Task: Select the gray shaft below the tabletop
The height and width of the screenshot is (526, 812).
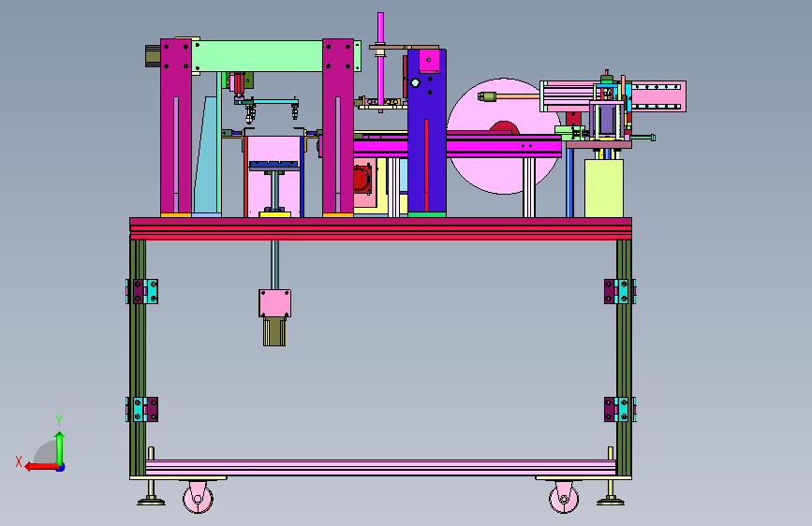Action: click(x=275, y=265)
